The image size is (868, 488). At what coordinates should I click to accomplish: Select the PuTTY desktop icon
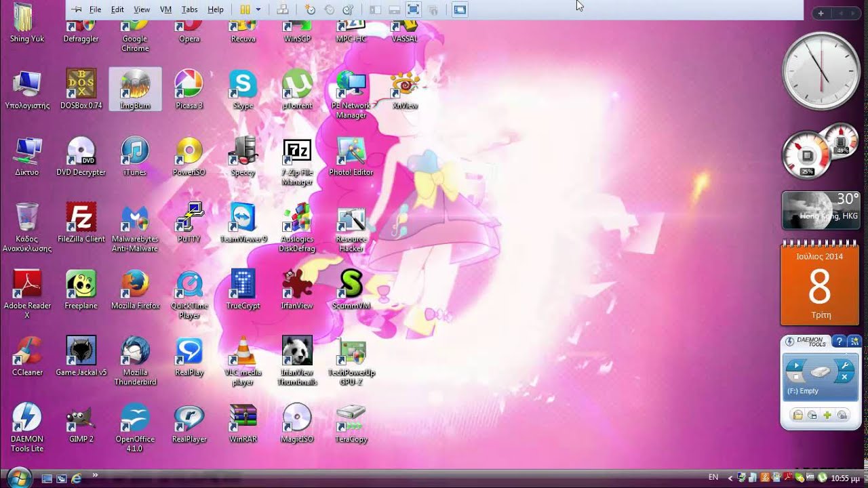point(189,222)
